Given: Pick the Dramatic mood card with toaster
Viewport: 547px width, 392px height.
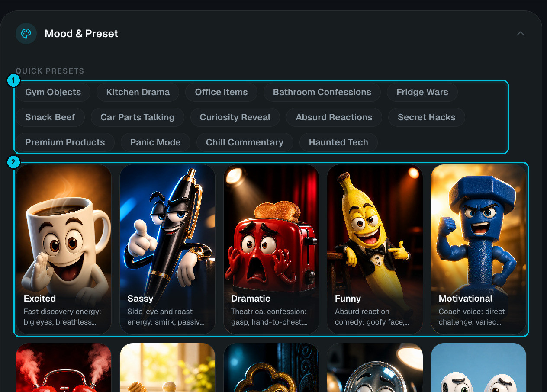Looking at the screenshot, I should 271,249.
